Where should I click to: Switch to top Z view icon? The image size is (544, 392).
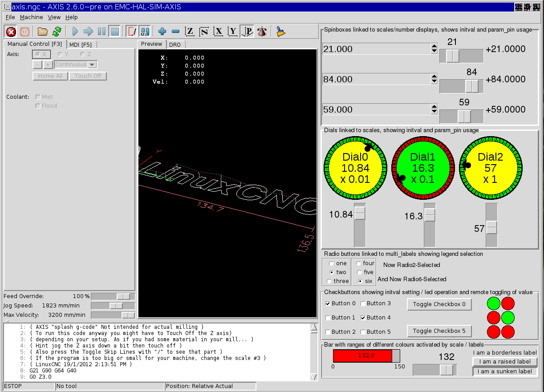tap(190, 32)
